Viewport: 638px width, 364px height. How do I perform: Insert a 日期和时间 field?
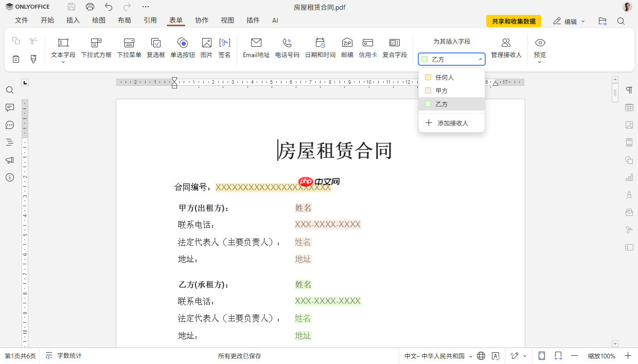[x=320, y=47]
